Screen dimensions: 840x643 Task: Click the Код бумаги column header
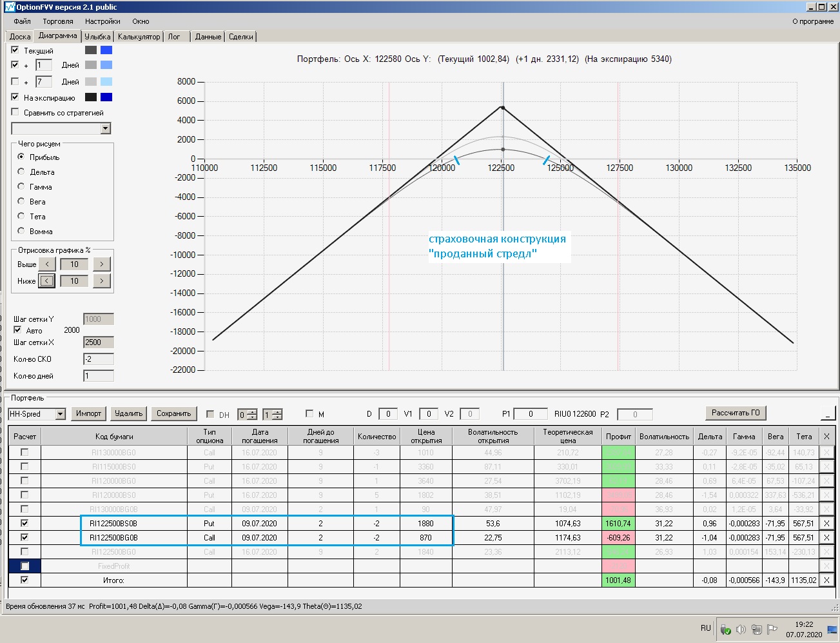click(114, 437)
